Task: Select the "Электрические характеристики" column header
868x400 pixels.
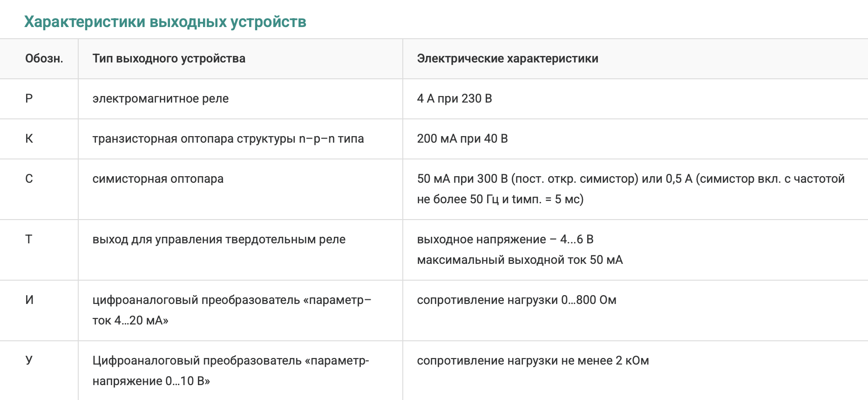Action: 507,59
